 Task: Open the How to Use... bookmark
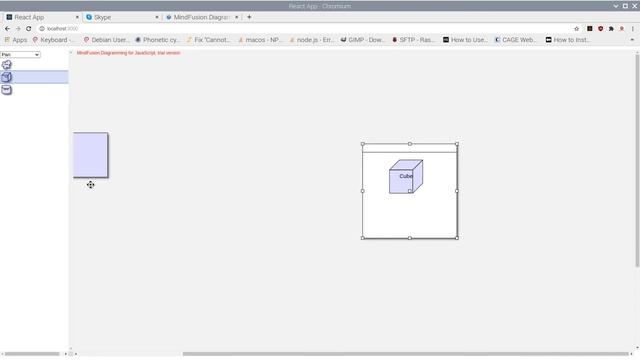click(x=465, y=40)
